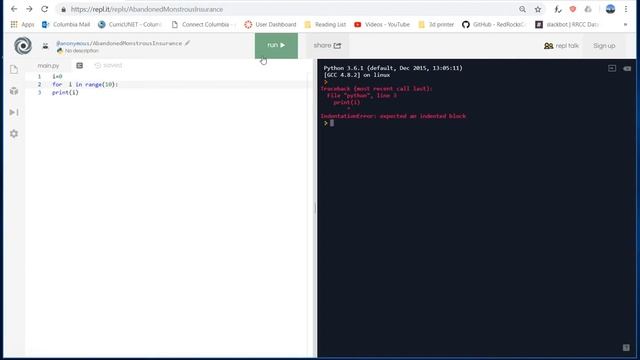Open Chrome three-dot menu
Screen dimensions: 640x360
click(626, 9)
